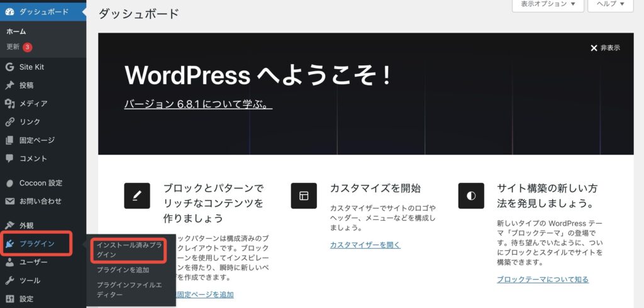Open Site Kit menu
The image size is (644, 308).
43,67
